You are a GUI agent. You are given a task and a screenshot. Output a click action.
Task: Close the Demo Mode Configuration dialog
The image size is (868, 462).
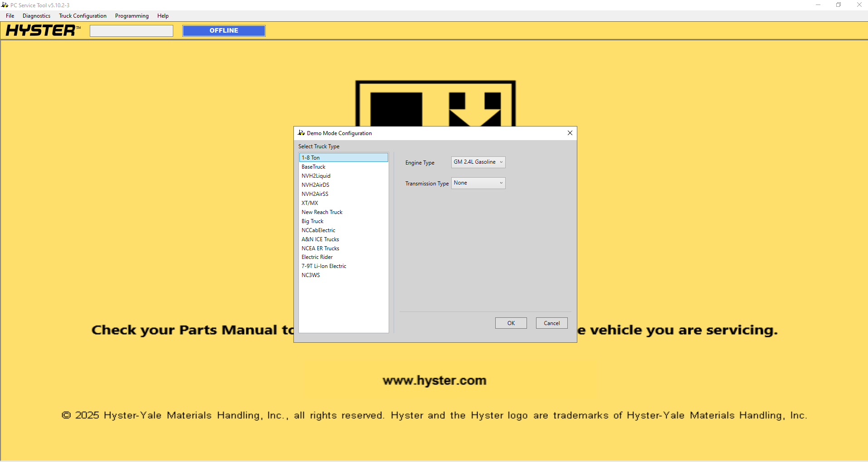570,133
